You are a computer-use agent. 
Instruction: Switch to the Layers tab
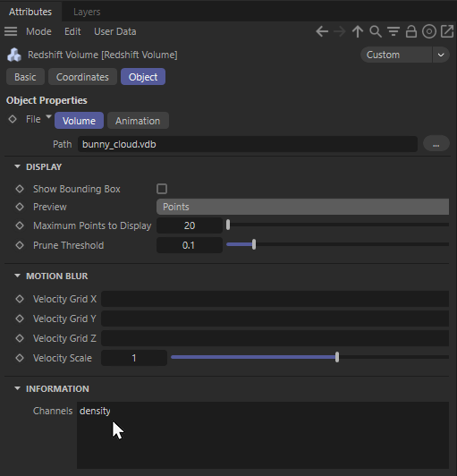[87, 12]
